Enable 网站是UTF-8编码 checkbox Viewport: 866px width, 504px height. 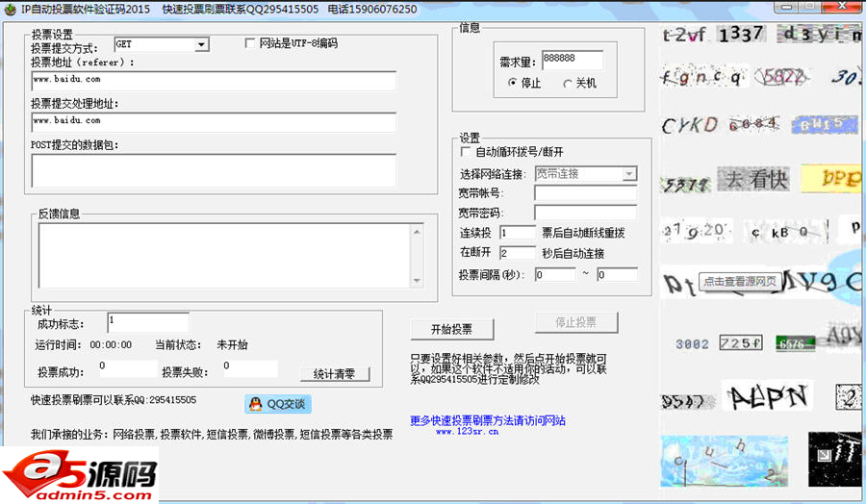[249, 43]
